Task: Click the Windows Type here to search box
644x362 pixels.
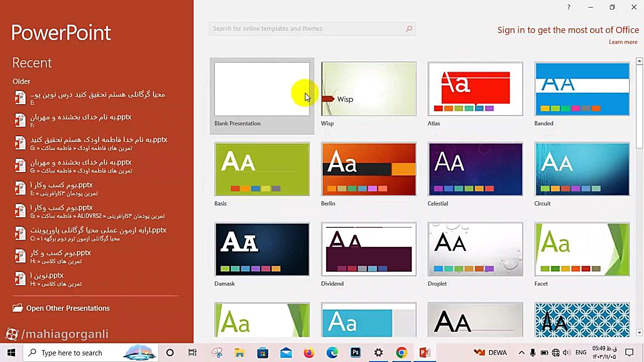Action: click(91, 352)
